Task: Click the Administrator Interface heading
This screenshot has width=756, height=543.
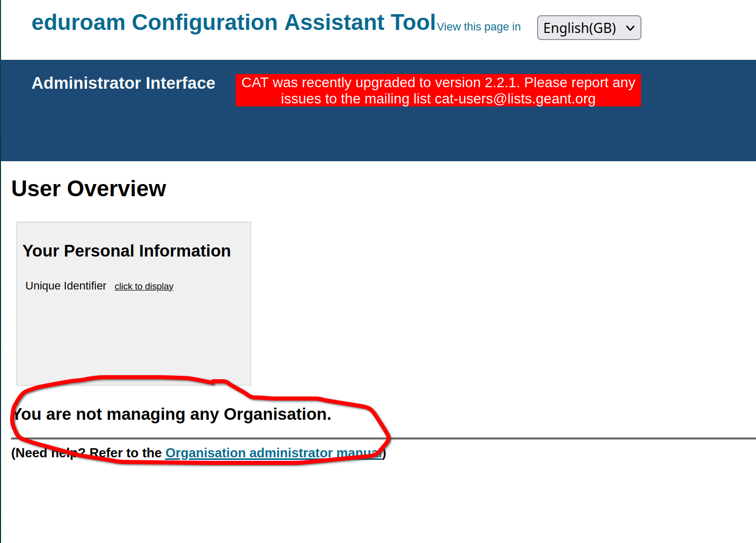Action: (123, 83)
